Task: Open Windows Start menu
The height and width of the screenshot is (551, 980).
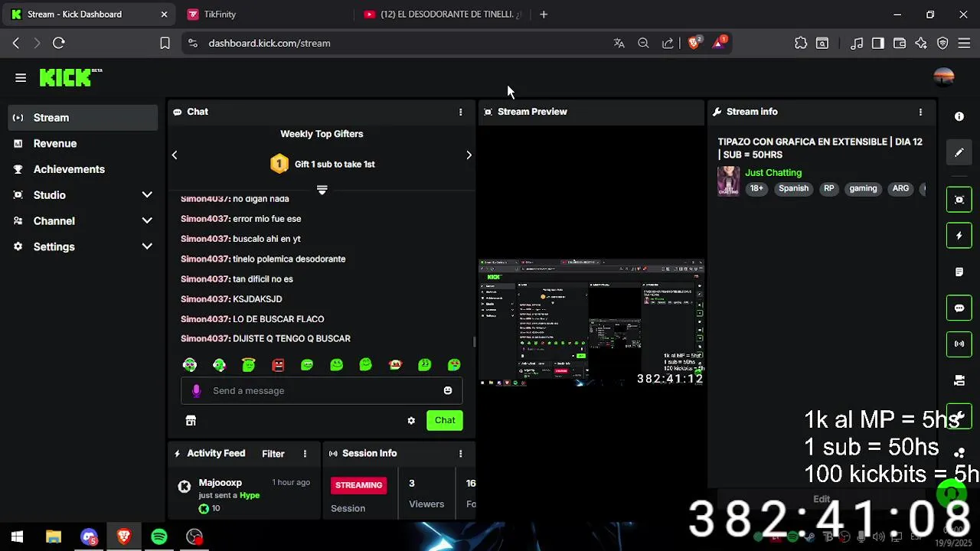Action: point(17,537)
